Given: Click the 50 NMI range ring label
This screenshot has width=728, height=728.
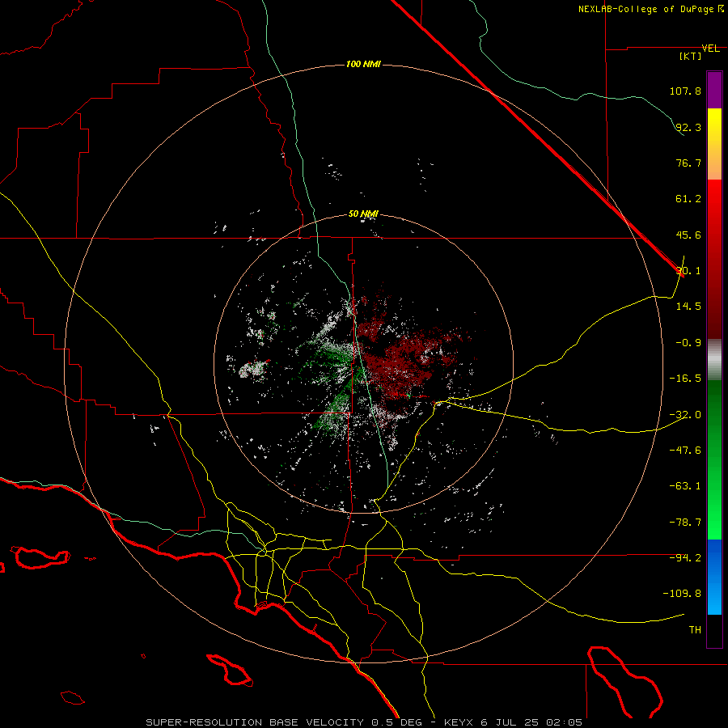Looking at the screenshot, I should coord(363,214).
